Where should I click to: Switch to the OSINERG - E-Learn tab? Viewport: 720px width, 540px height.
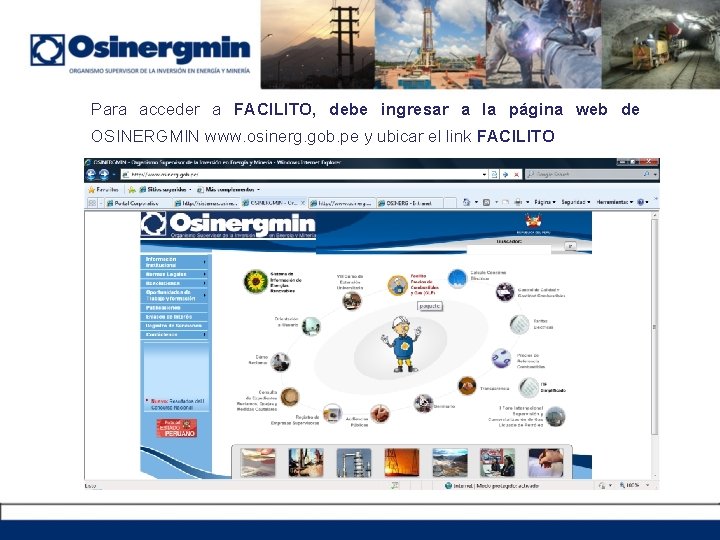410,203
